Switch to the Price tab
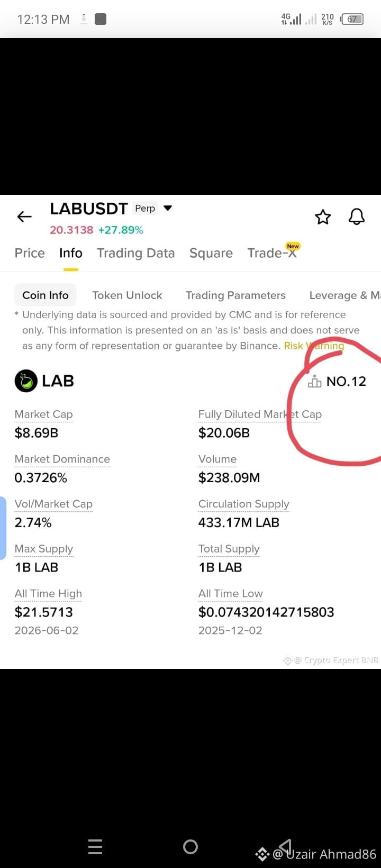Image resolution: width=381 pixels, height=868 pixels. (x=30, y=253)
